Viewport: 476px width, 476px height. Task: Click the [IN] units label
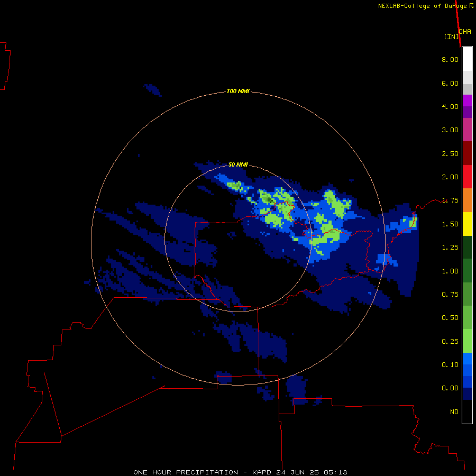click(452, 36)
